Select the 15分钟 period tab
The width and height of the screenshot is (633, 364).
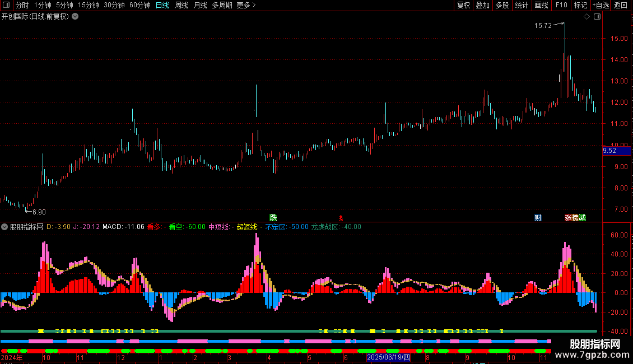pyautogui.click(x=89, y=5)
